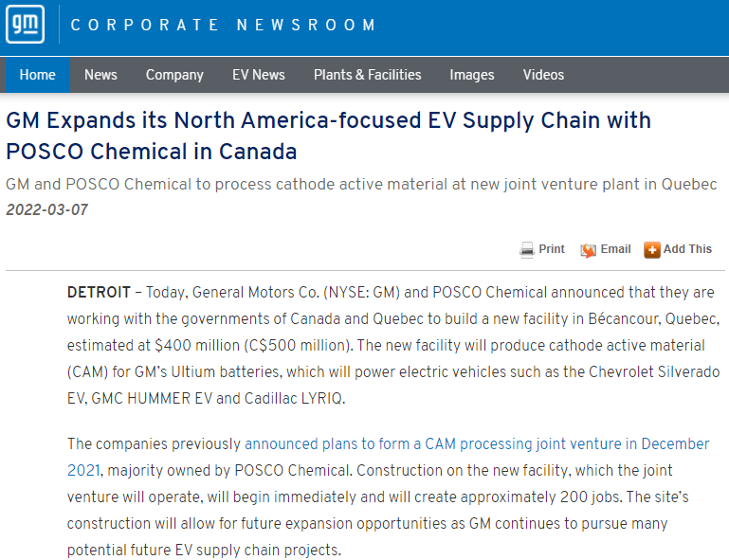Click the article subheading about Quebec plant
The image size is (729, 560).
coord(361,184)
